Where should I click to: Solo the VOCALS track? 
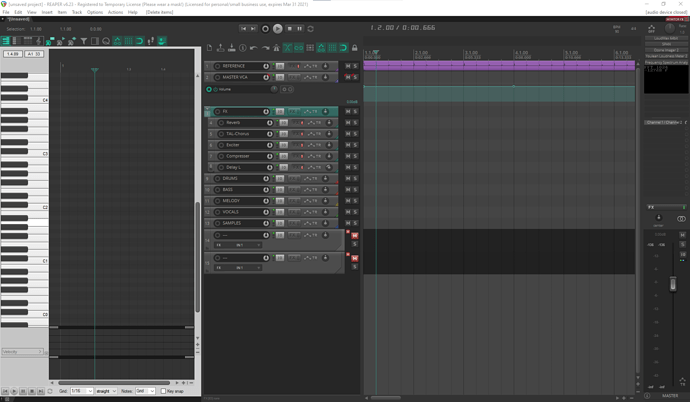coord(355,212)
